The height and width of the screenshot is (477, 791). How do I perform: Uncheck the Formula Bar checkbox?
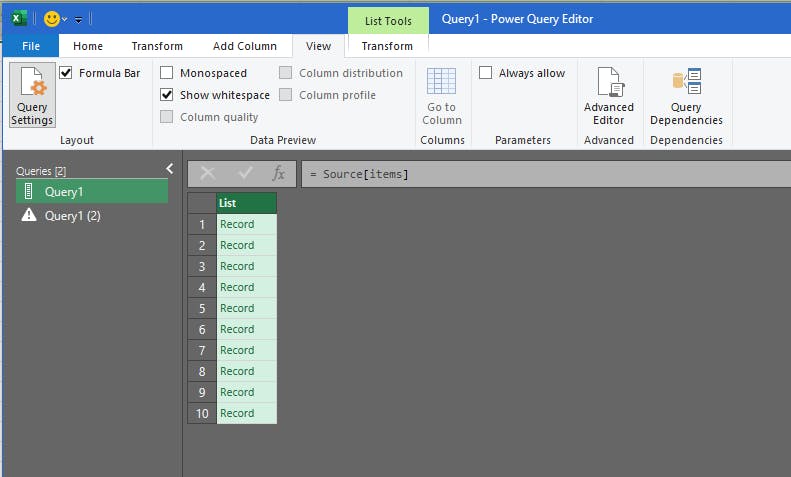pyautogui.click(x=66, y=73)
